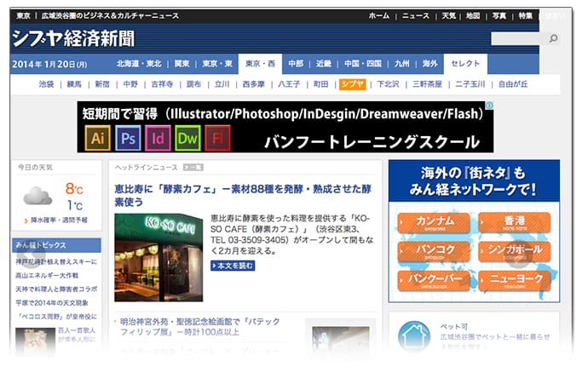This screenshot has height=378, width=588.
Task: Click the バンコク orange button
Action: click(x=434, y=251)
